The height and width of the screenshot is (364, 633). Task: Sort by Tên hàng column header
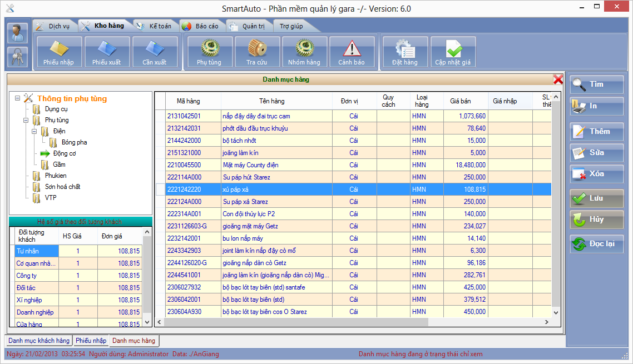[272, 101]
